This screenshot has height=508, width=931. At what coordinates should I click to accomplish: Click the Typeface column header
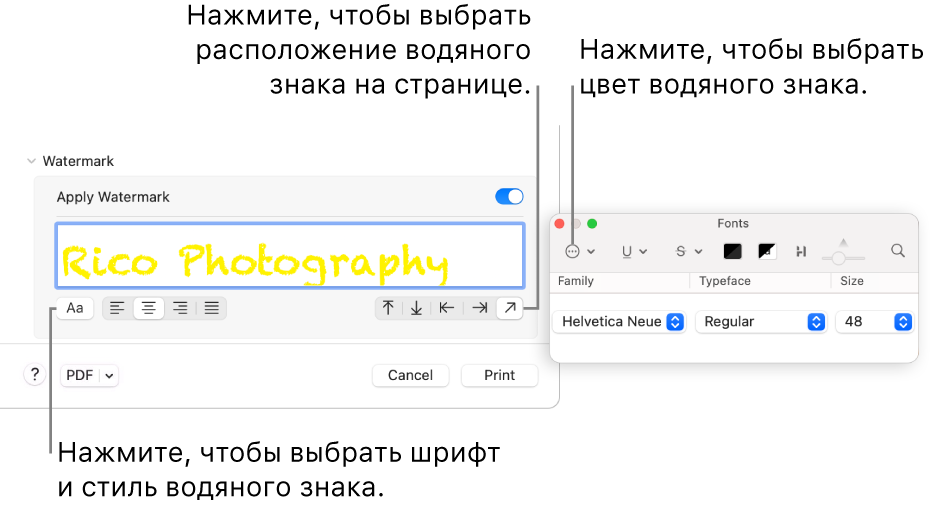point(725,281)
